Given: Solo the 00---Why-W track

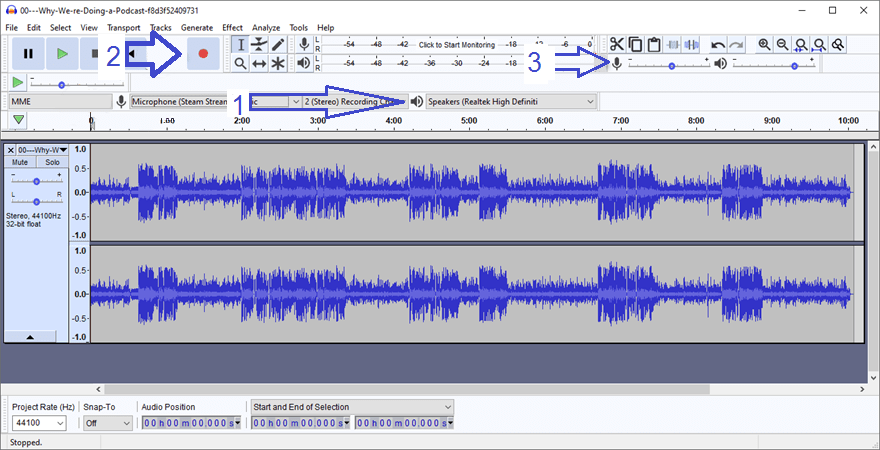Looking at the screenshot, I should click(52, 162).
